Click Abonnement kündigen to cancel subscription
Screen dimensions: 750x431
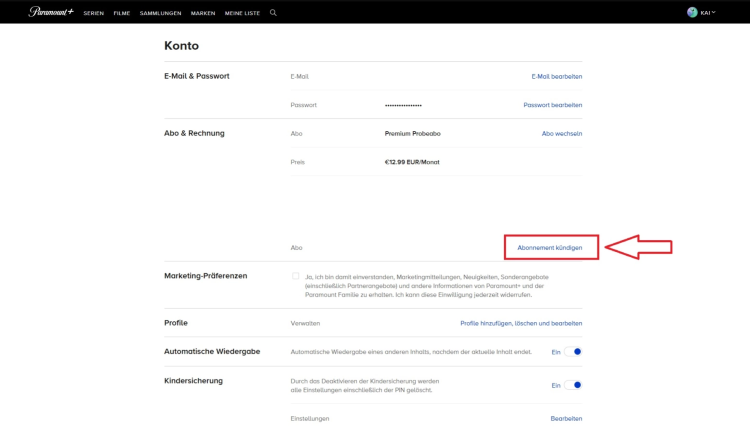[550, 247]
